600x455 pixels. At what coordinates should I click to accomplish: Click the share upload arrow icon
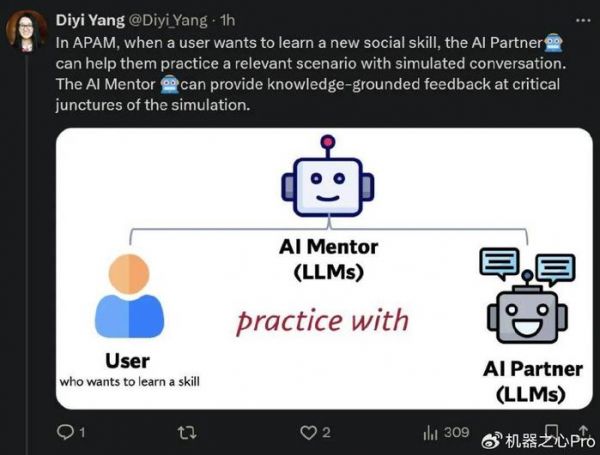[583, 431]
